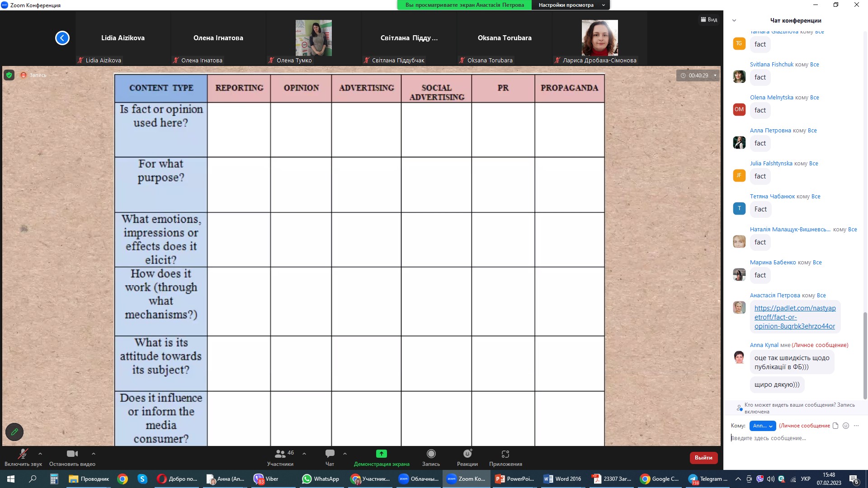Open chat recipient dropdown Ann...
This screenshot has height=488, width=868.
[x=762, y=426]
